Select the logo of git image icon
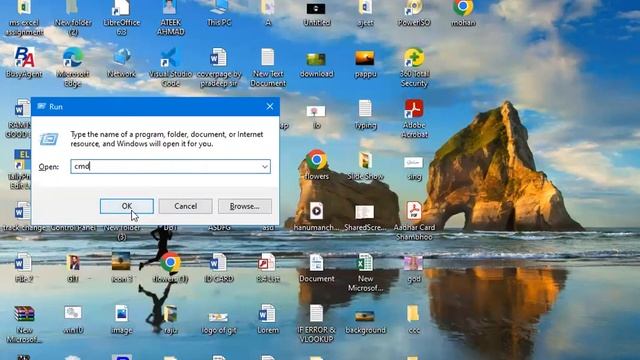The width and height of the screenshot is (640, 360). click(219, 322)
